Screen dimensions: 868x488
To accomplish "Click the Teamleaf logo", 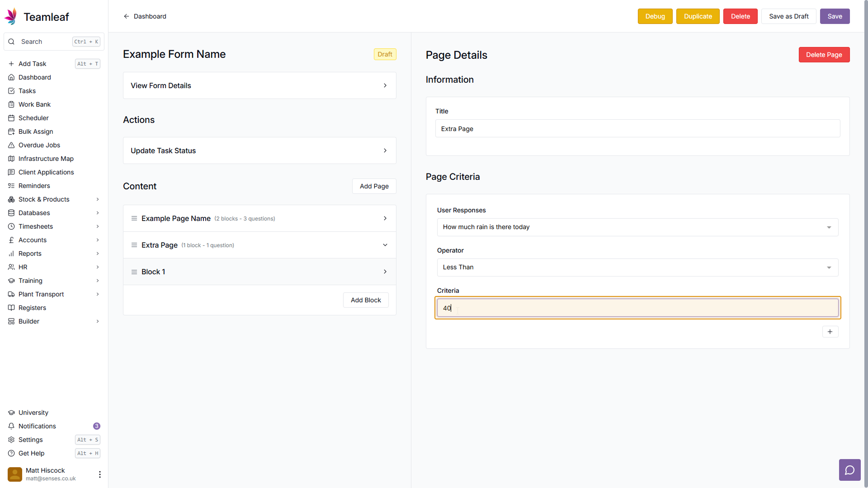I will 11,17.
